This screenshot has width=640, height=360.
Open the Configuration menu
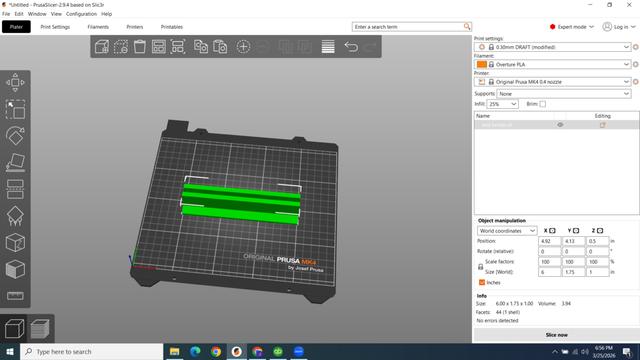coord(81,14)
